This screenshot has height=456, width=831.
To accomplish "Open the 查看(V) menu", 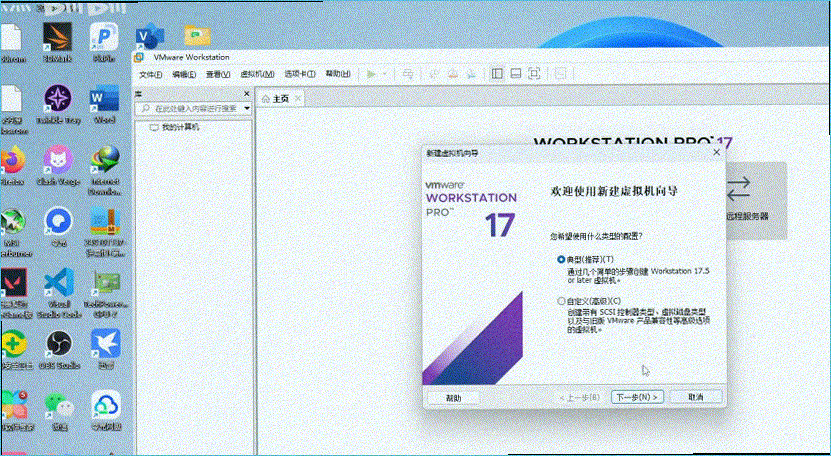I will [218, 74].
